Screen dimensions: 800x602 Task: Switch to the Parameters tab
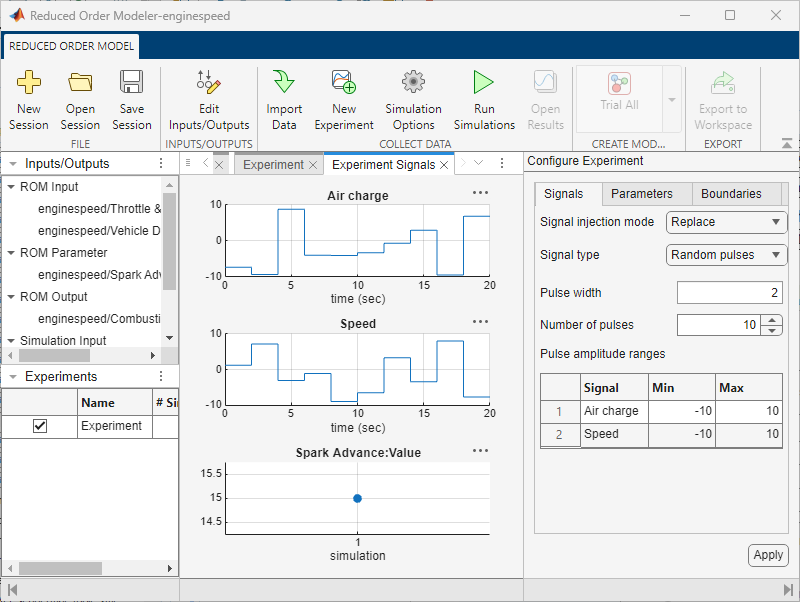[644, 193]
